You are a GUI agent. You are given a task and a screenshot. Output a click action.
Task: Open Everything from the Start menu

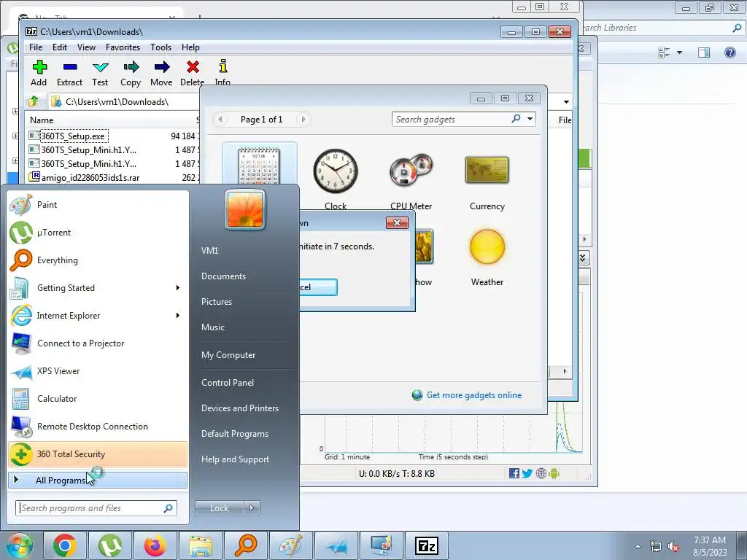tap(98, 260)
